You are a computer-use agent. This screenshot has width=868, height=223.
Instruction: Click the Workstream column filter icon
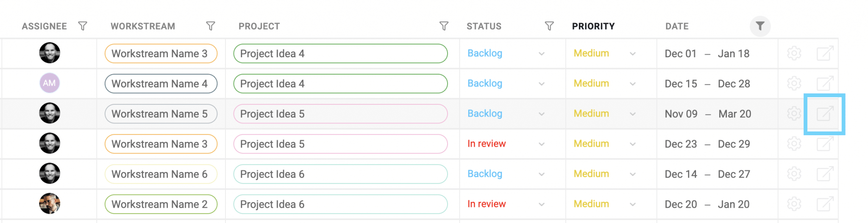pos(210,26)
